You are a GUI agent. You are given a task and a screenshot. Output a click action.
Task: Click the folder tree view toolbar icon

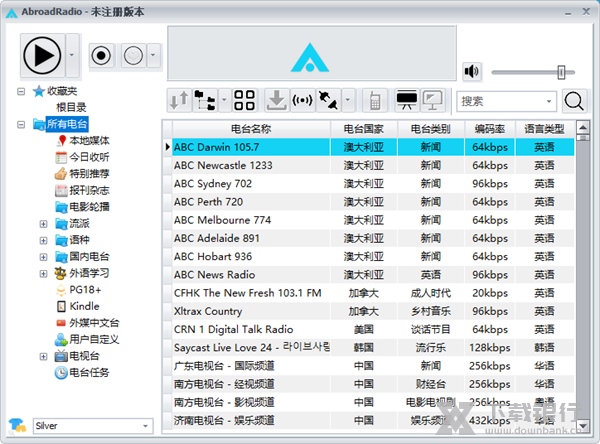pos(205,100)
